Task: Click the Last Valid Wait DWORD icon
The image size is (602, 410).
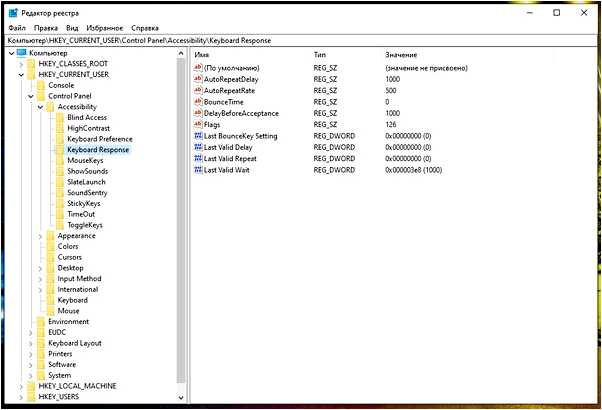Action: pos(197,170)
